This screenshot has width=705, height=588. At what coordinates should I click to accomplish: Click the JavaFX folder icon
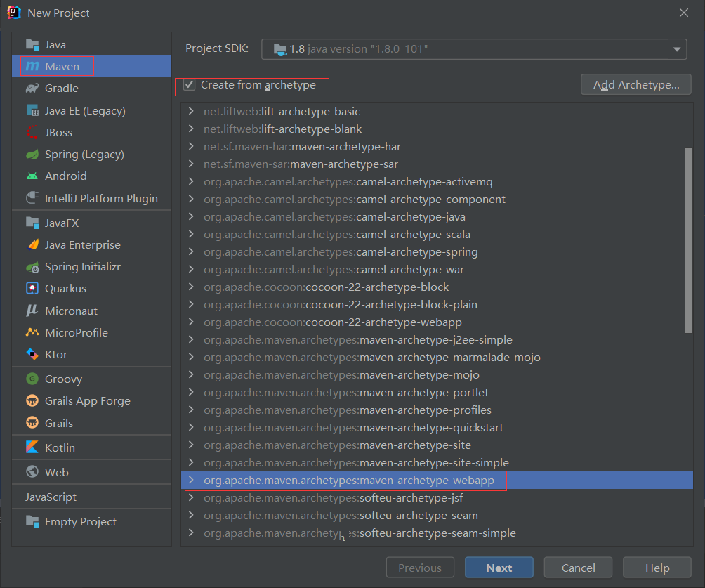click(32, 223)
